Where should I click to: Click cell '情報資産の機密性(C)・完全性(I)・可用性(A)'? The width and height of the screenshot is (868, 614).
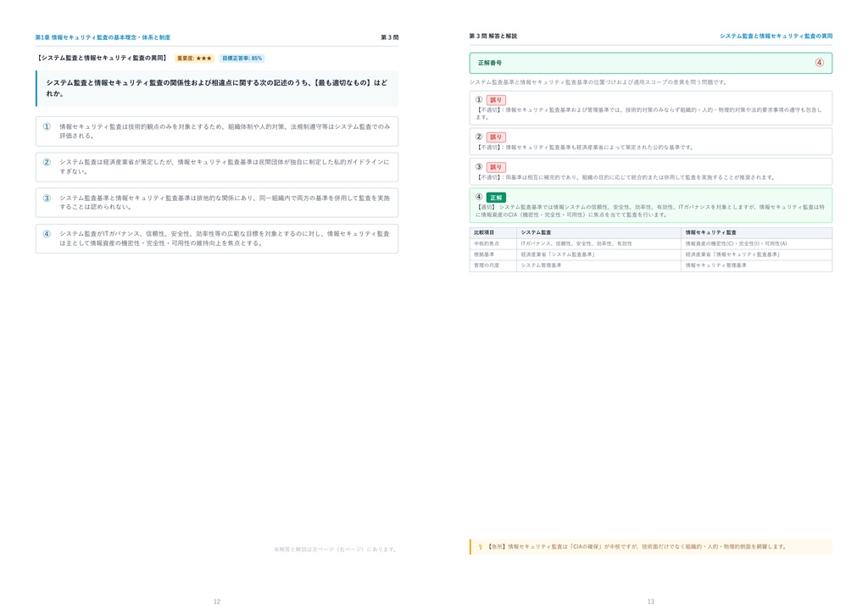tap(737, 243)
